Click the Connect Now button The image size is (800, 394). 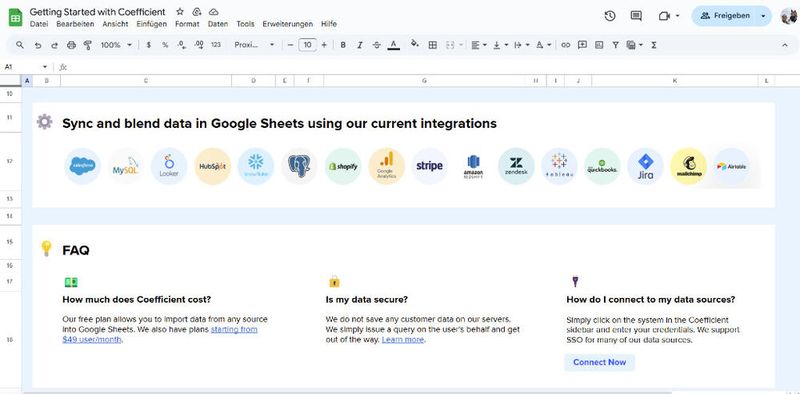coord(599,362)
